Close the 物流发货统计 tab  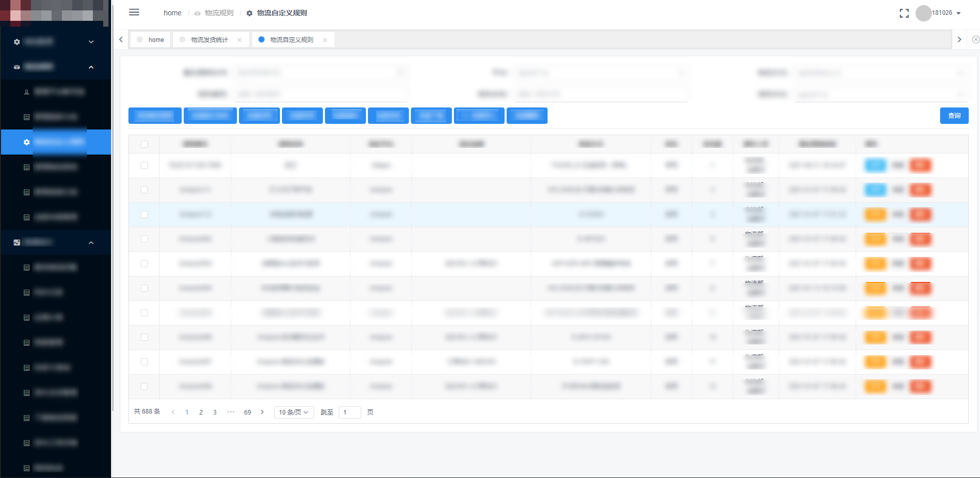239,40
